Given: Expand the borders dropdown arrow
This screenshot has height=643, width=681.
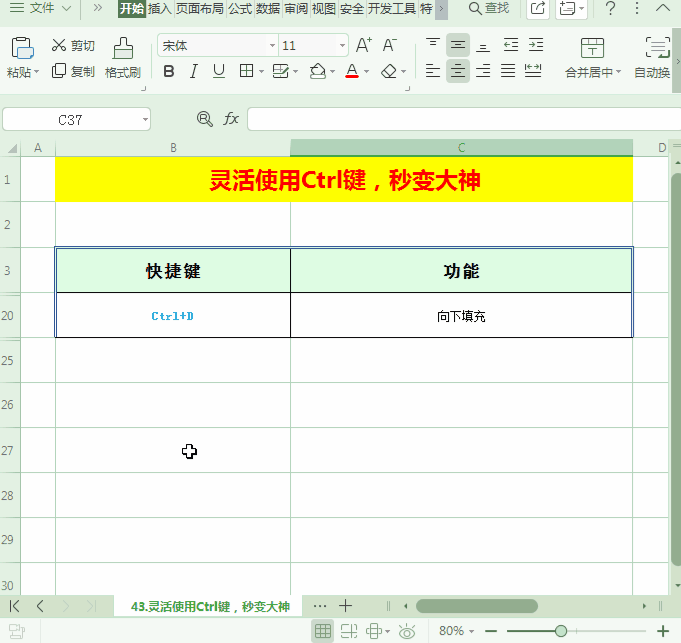Looking at the screenshot, I should pos(261,72).
